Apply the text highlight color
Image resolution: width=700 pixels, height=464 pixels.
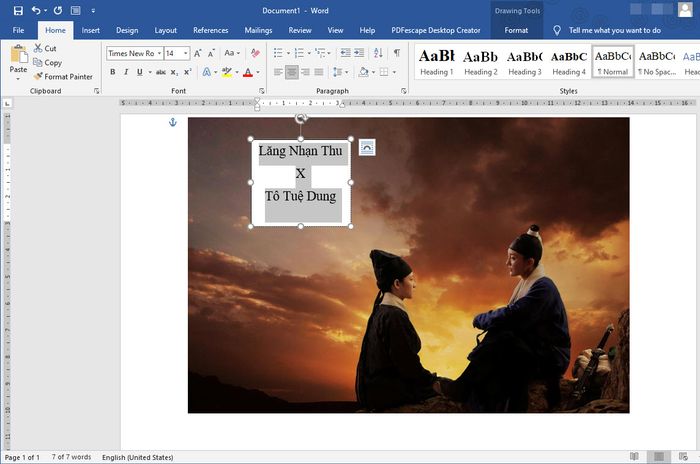[227, 72]
